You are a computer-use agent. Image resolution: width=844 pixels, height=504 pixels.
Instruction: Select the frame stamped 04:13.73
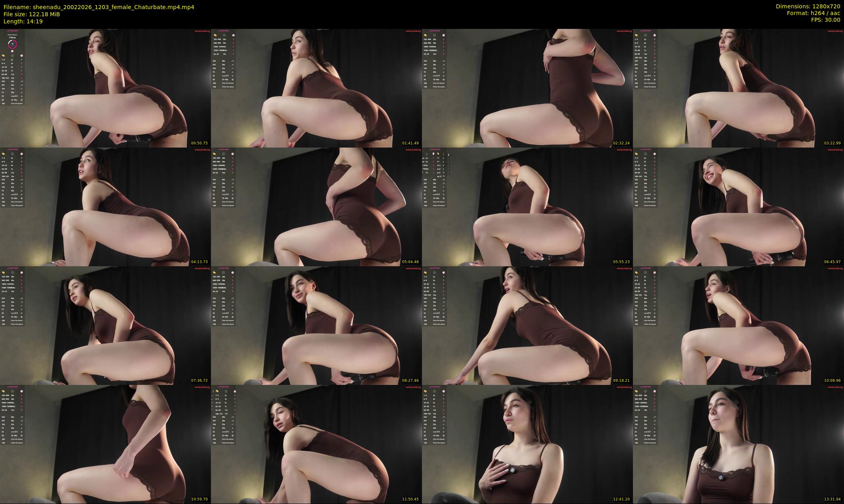pyautogui.click(x=105, y=207)
